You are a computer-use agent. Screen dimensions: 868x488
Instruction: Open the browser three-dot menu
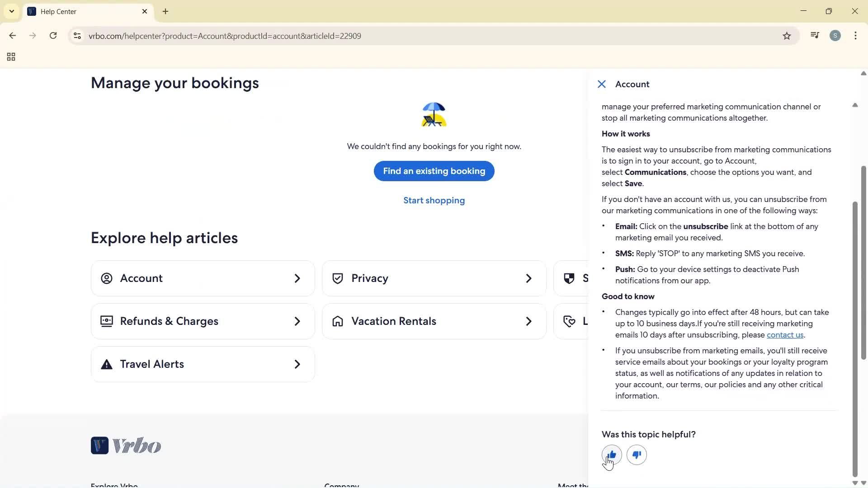(x=855, y=36)
